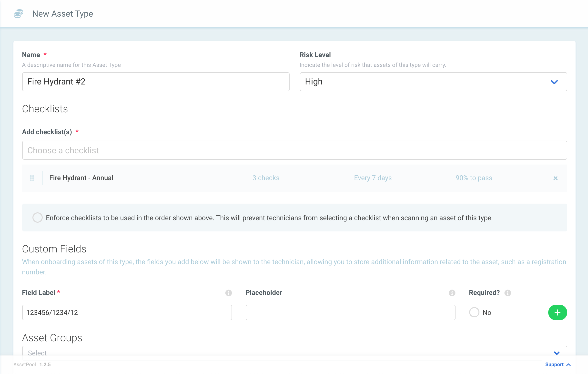Focus the Placeholder input field

[350, 312]
